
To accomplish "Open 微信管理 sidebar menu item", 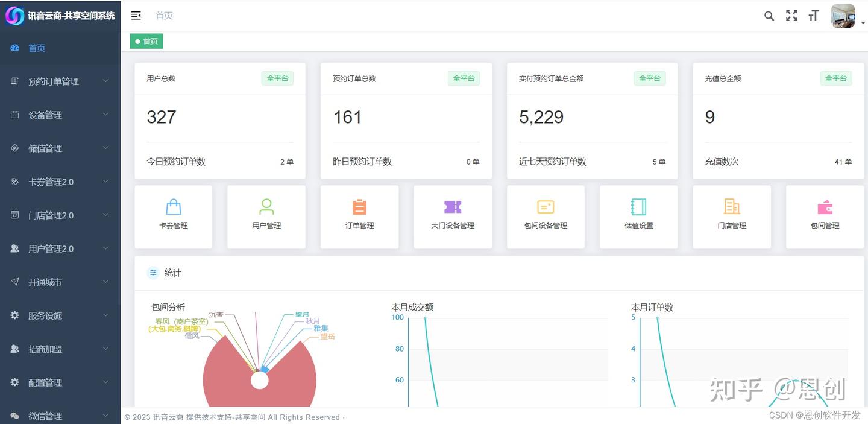I will (x=60, y=416).
